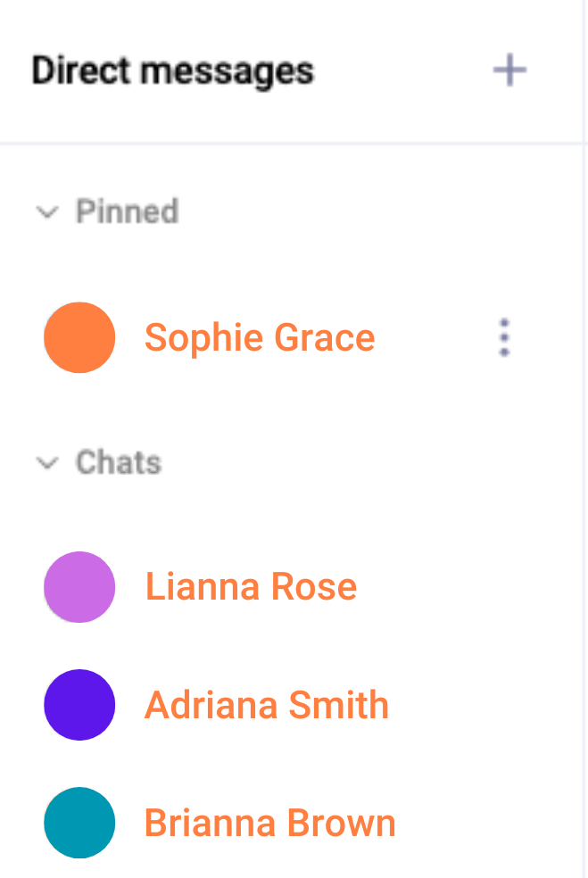Click the Direct messages heading
Image resolution: width=588 pixels, height=878 pixels.
point(173,71)
